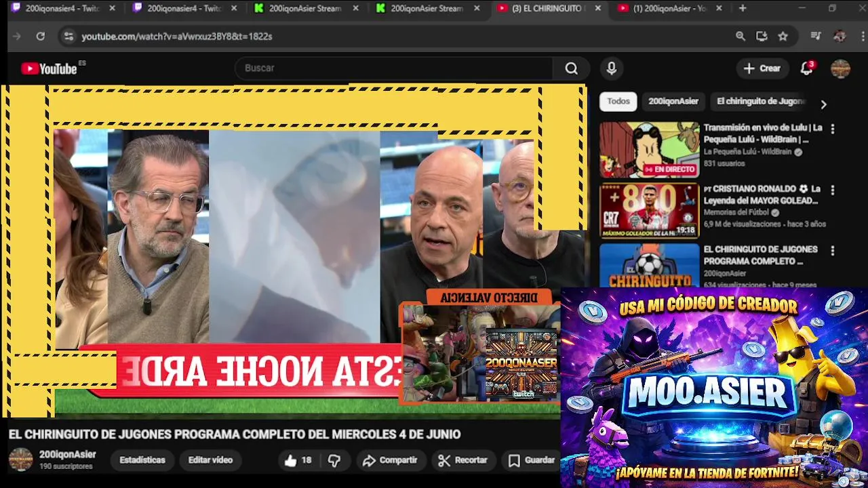Click the like count '18'
Screen dimensions: 868x488
pos(307,460)
